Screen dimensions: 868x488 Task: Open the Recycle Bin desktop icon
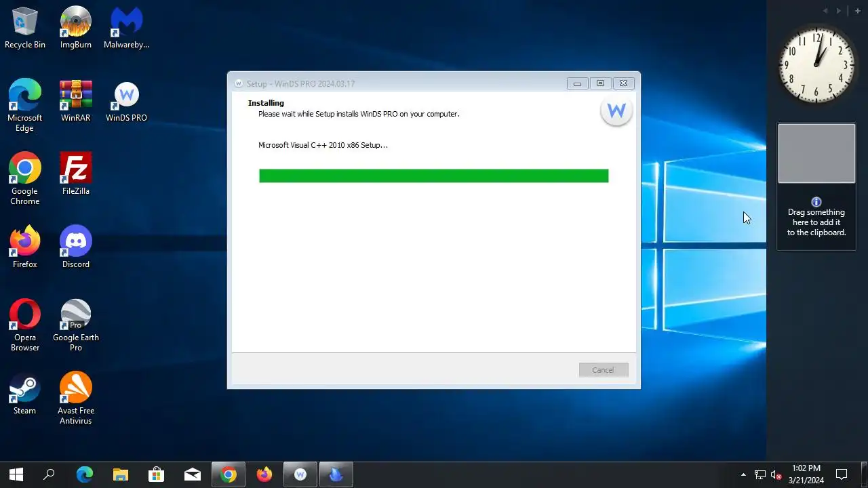tap(25, 28)
